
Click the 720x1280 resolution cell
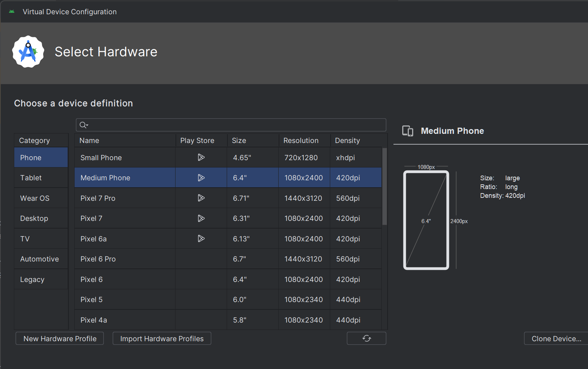tap(304, 158)
